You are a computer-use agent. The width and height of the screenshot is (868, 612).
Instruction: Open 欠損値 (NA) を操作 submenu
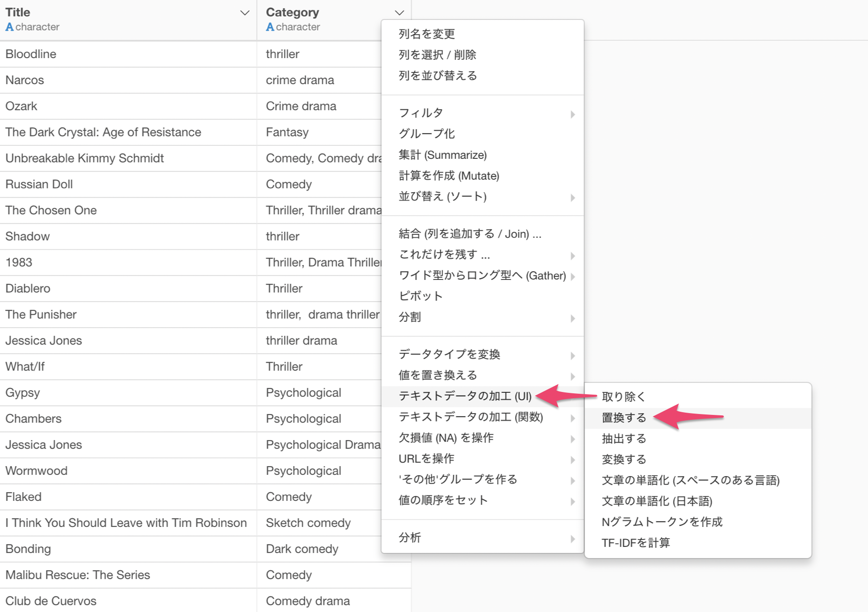coord(483,437)
